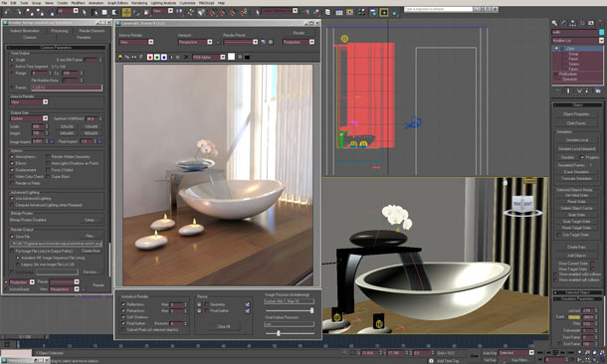Toggle the blue channel button
The width and height of the screenshot is (607, 364).
pos(164,58)
